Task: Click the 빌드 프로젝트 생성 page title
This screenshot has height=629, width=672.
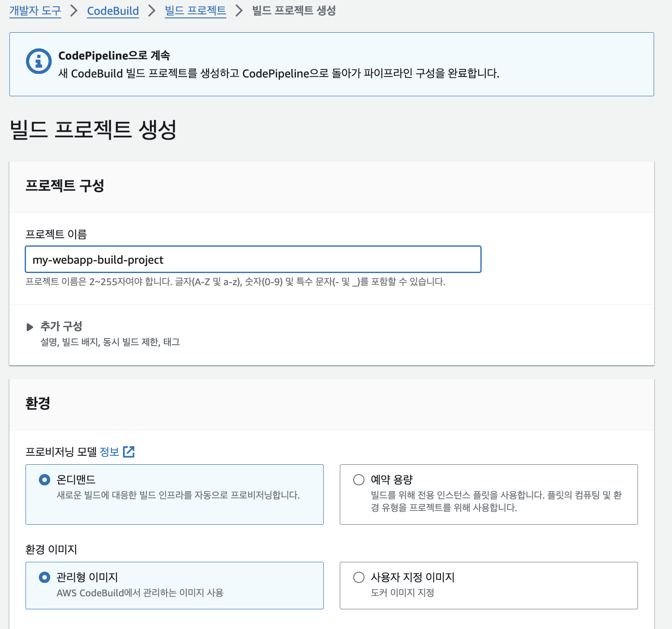Action: pyautogui.click(x=93, y=129)
